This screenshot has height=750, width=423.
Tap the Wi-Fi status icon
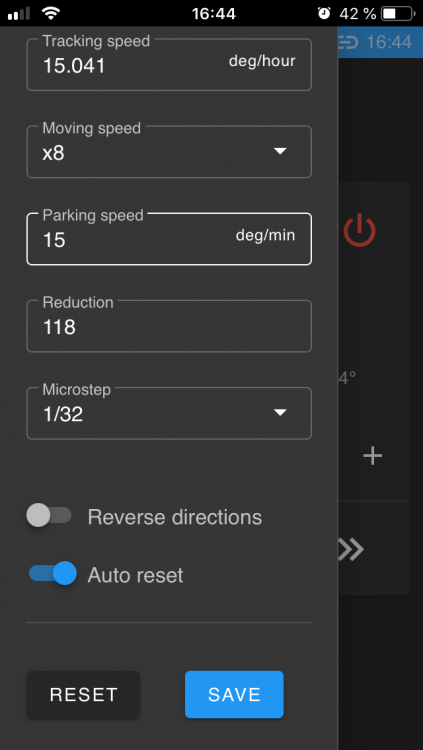[x=51, y=13]
